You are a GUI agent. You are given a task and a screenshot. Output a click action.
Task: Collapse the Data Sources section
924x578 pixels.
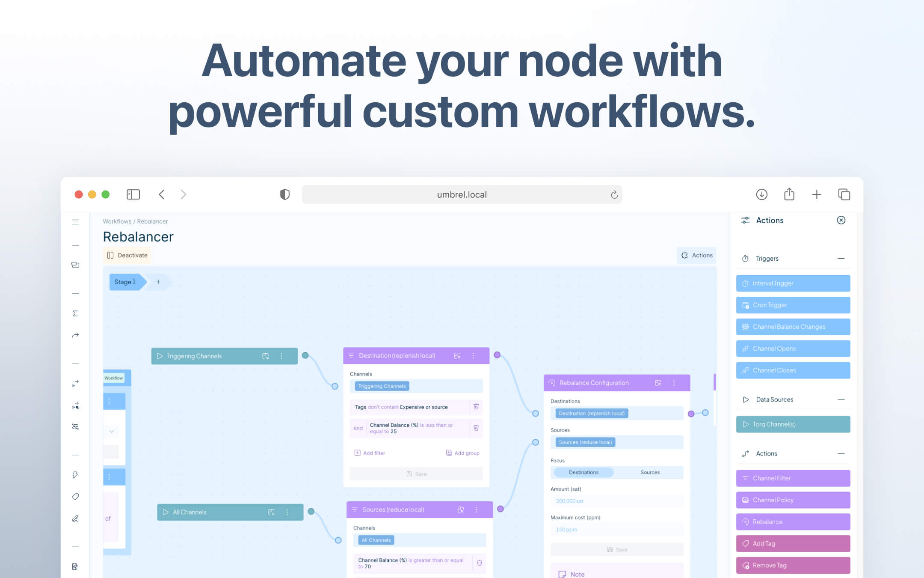pos(841,399)
